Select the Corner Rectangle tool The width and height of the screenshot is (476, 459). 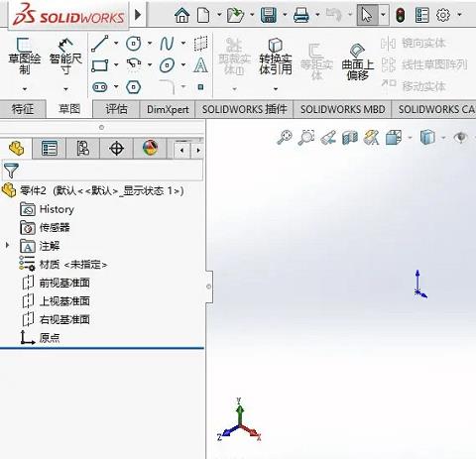(x=100, y=65)
